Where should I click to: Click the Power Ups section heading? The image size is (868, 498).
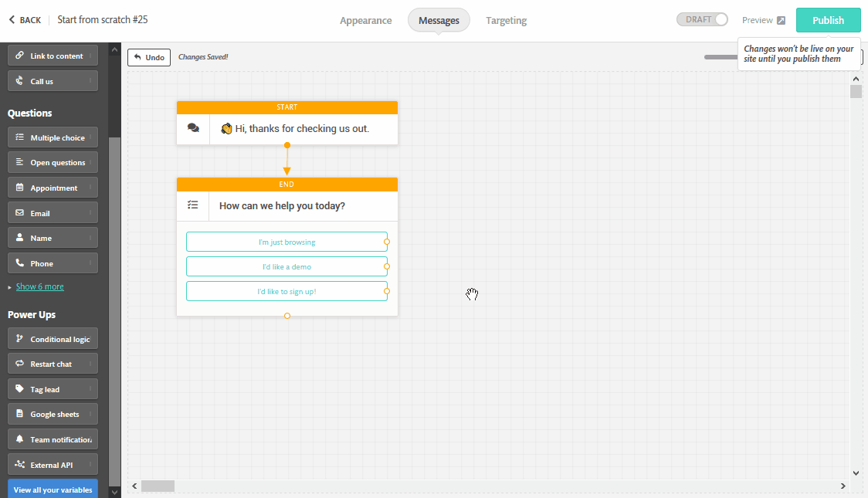click(x=32, y=314)
